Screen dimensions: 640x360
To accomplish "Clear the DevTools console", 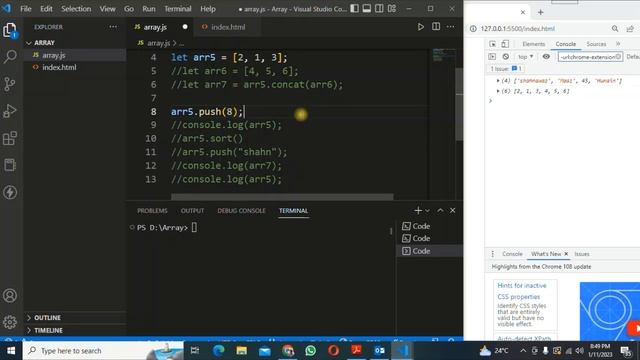I will pos(506,57).
